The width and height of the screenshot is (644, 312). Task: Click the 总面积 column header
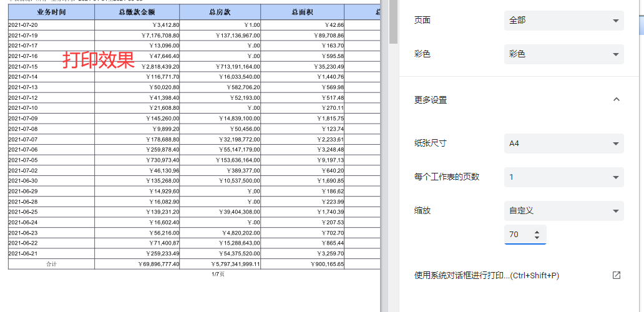[x=302, y=12]
